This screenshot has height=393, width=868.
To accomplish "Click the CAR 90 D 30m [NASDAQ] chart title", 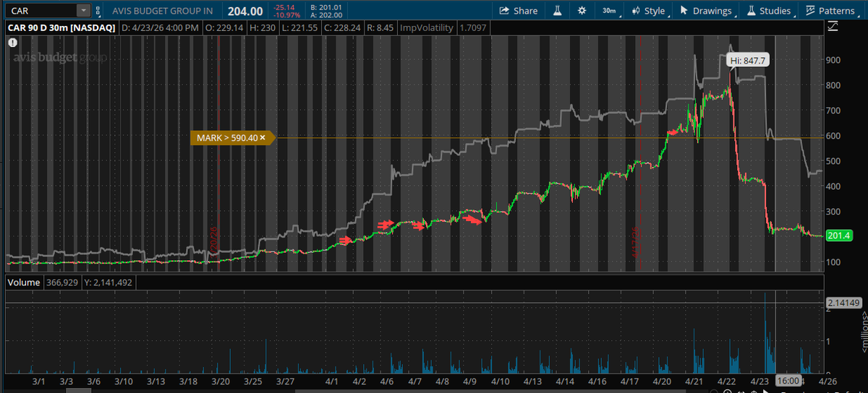I will [x=61, y=27].
